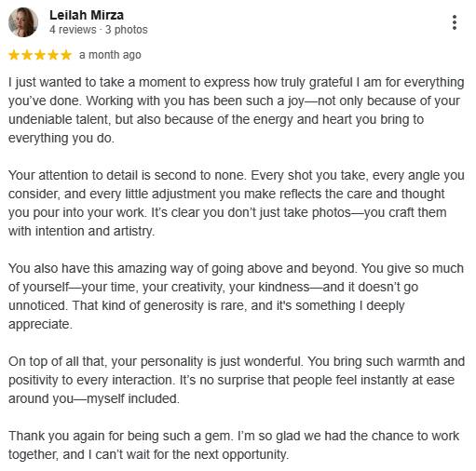Image resolution: width=476 pixels, height=471 pixels.
Task: Click the line starting "You also have this amazing"
Action: [x=236, y=269]
